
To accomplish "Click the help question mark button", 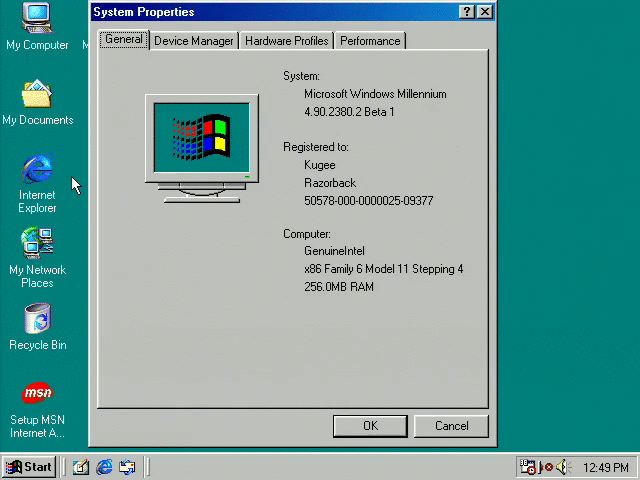I will pyautogui.click(x=467, y=12).
